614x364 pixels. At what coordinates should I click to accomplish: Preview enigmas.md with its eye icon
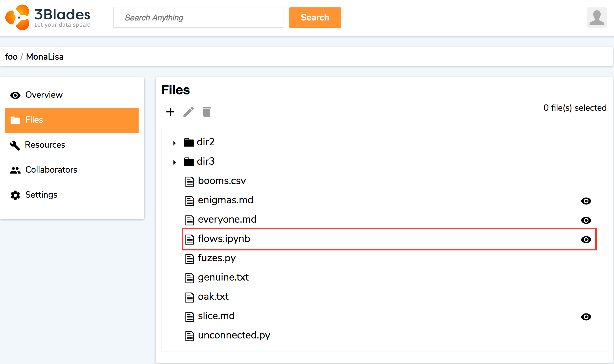click(x=586, y=201)
